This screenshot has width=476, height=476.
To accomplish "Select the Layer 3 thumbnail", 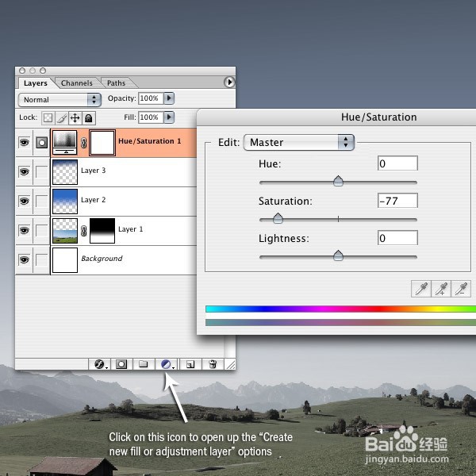I will tap(65, 172).
